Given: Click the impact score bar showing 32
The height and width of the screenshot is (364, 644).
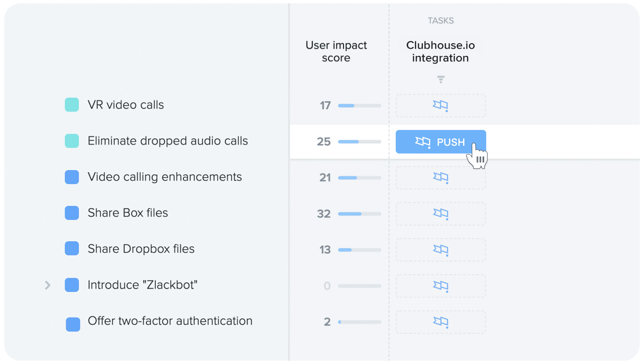Looking at the screenshot, I should (360, 214).
